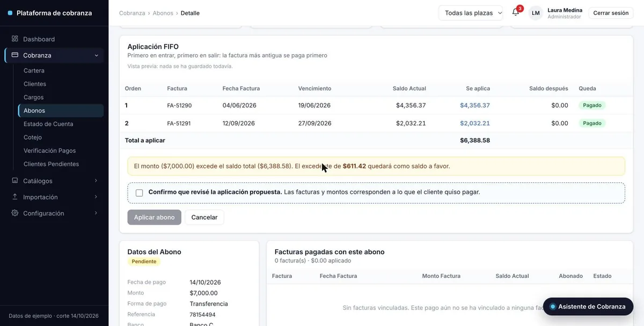Screen dimensions: 644x326
Task: Expand the Configuración submenu chevron
Action: tap(96, 213)
